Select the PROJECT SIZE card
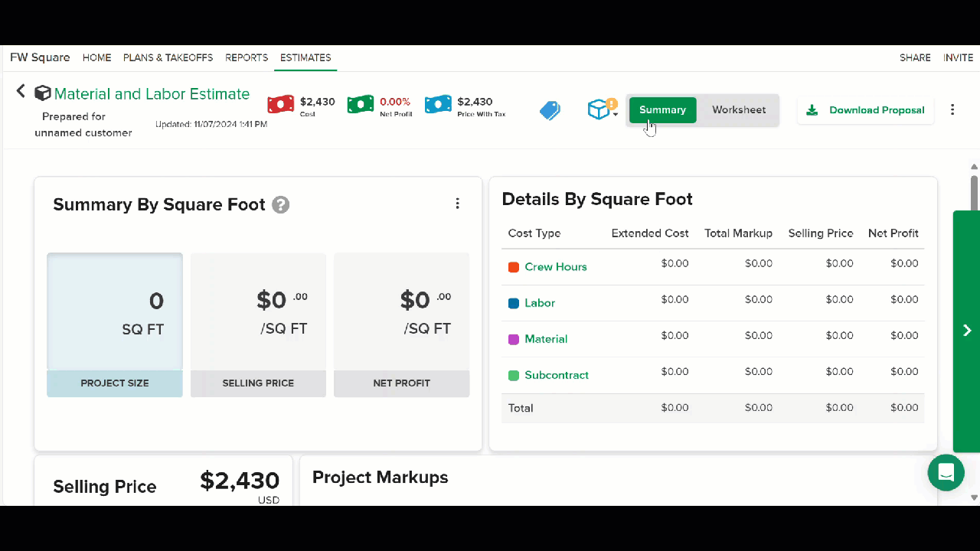This screenshot has width=980, height=551. 115,324
